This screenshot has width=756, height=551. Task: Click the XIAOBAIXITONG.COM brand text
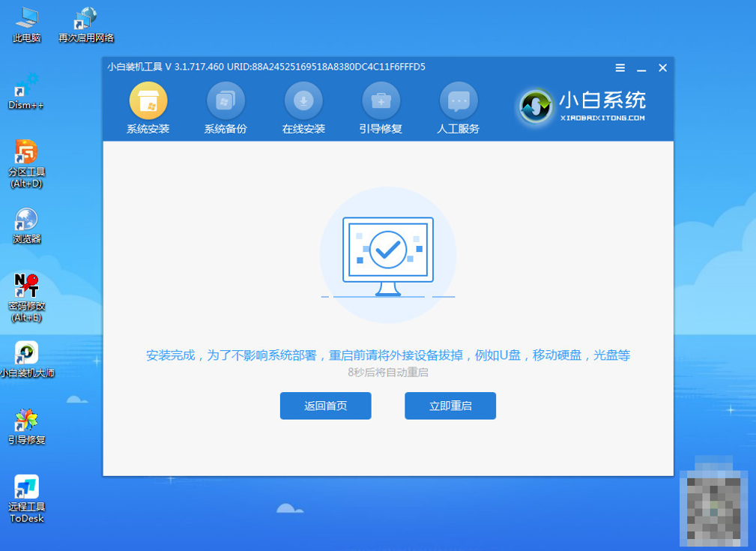[x=602, y=118]
